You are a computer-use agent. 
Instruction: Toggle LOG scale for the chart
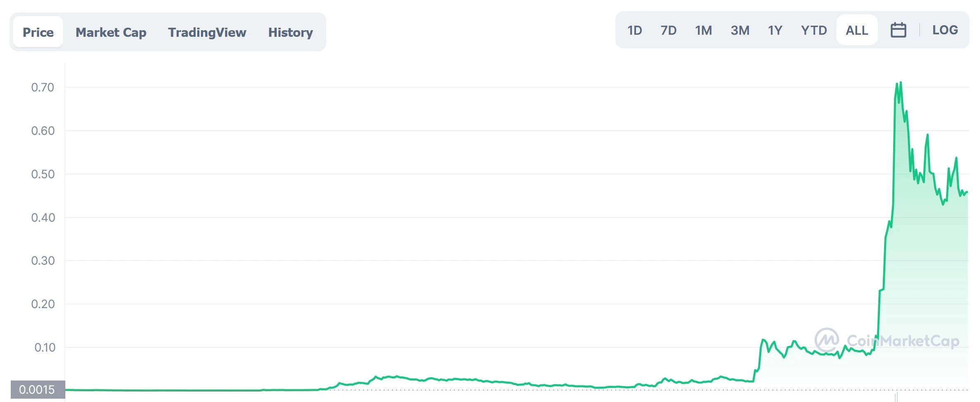(x=945, y=30)
